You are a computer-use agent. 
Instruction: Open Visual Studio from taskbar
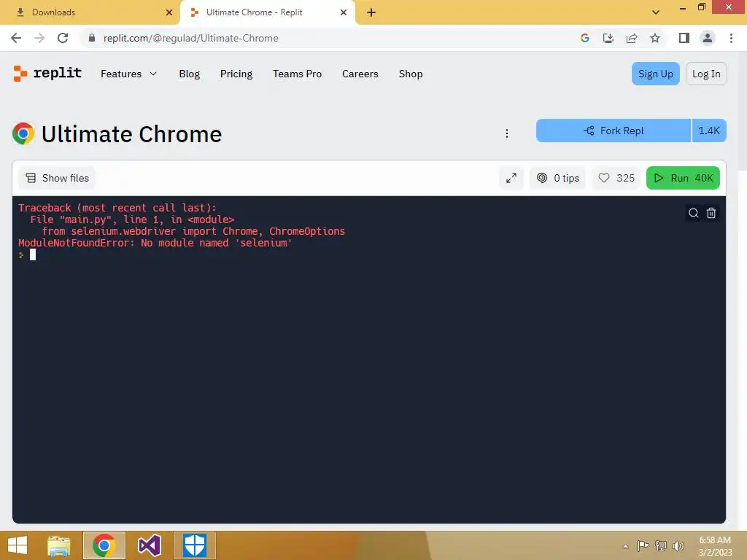coord(149,545)
